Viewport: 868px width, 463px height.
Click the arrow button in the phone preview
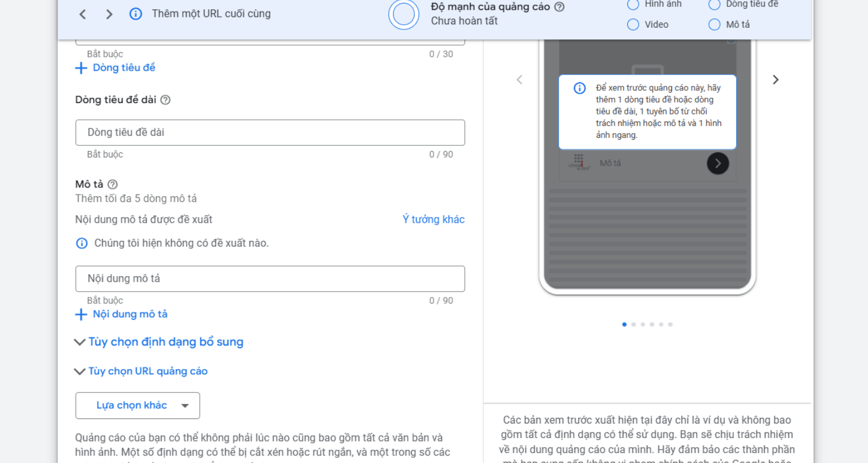[718, 163]
